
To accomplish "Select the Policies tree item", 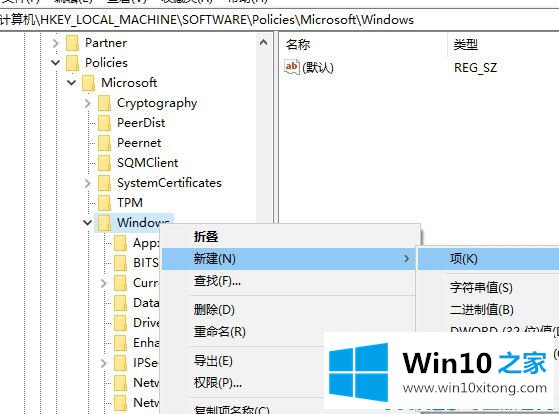I will pos(106,63).
